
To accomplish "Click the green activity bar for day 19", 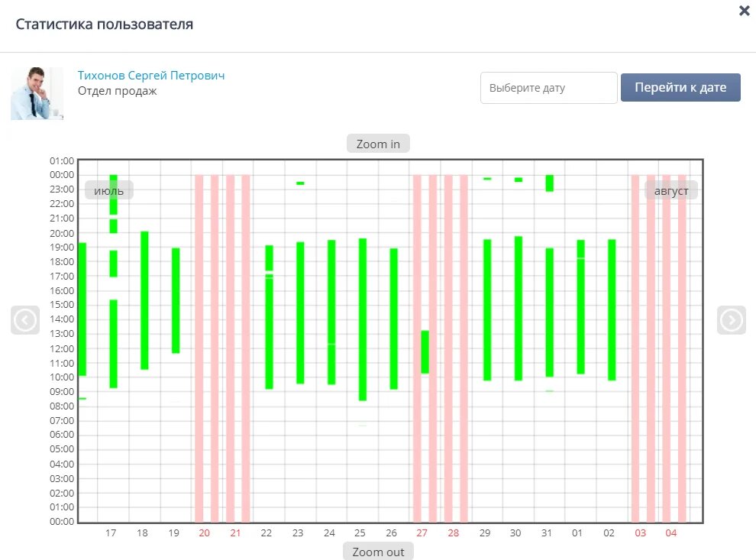I will point(176,300).
